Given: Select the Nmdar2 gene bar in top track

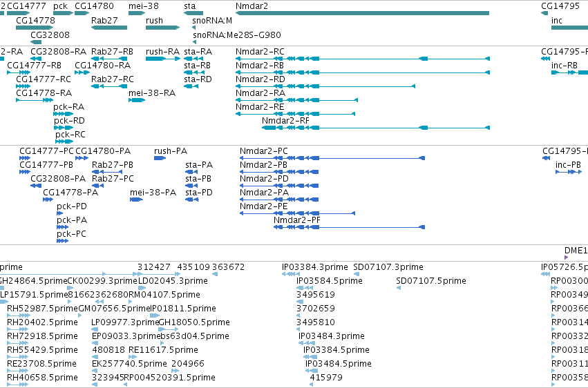Looking at the screenshot, I should (362, 13).
